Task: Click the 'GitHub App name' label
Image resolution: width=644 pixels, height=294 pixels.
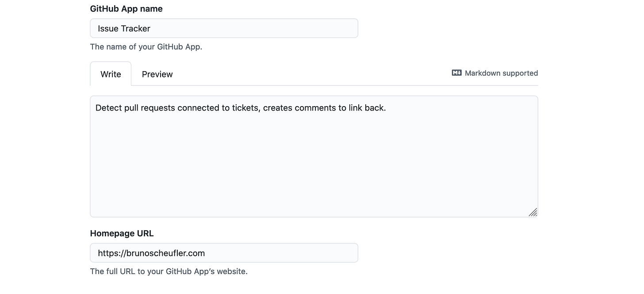Action: pyautogui.click(x=126, y=8)
